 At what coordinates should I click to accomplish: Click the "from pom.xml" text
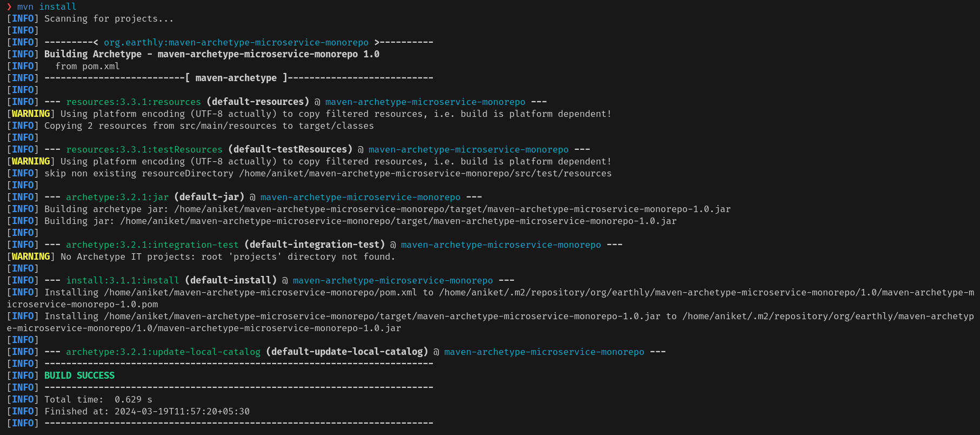pos(87,66)
